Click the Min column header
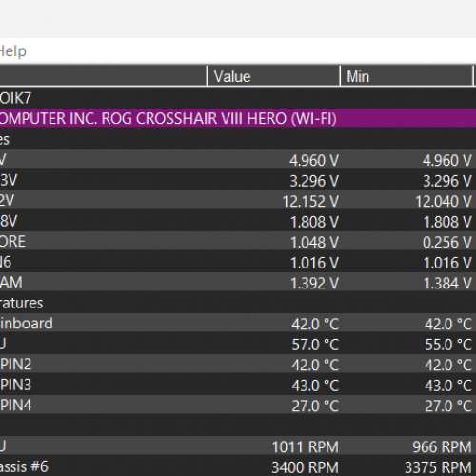The height and width of the screenshot is (476, 476). coord(407,76)
